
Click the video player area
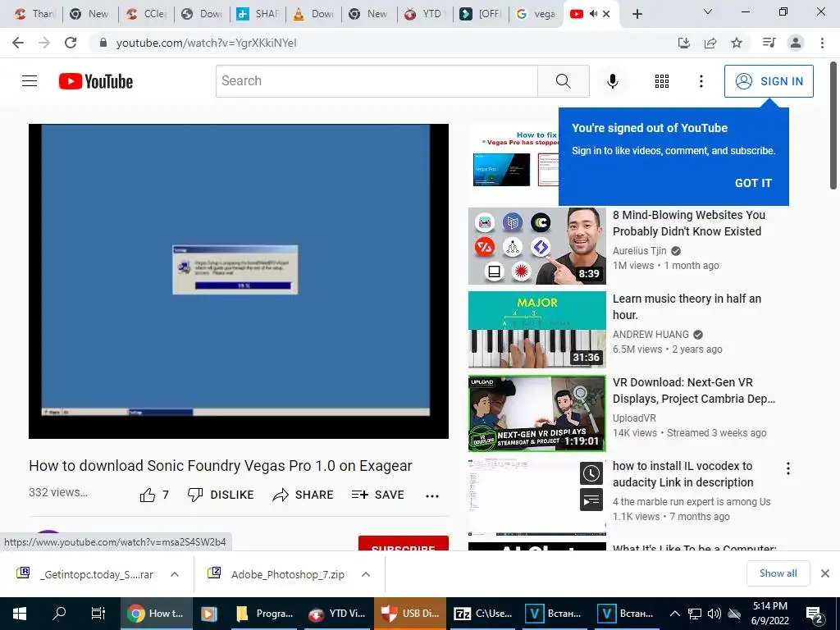tap(239, 281)
